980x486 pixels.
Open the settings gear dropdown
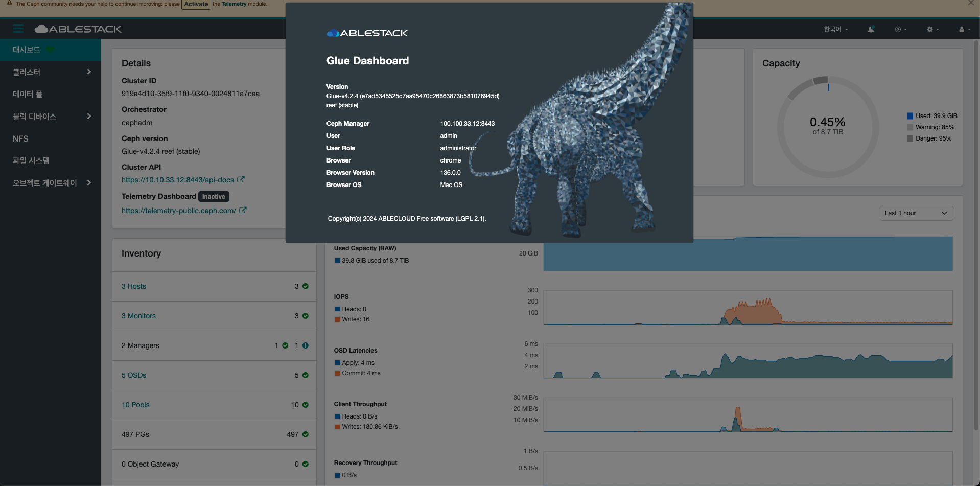(x=932, y=29)
